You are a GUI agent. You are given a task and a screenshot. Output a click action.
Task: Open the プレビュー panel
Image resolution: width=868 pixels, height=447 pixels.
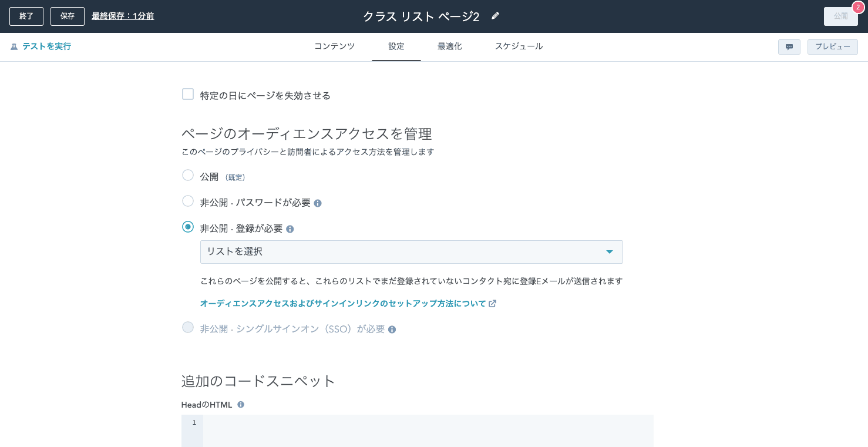pyautogui.click(x=832, y=46)
